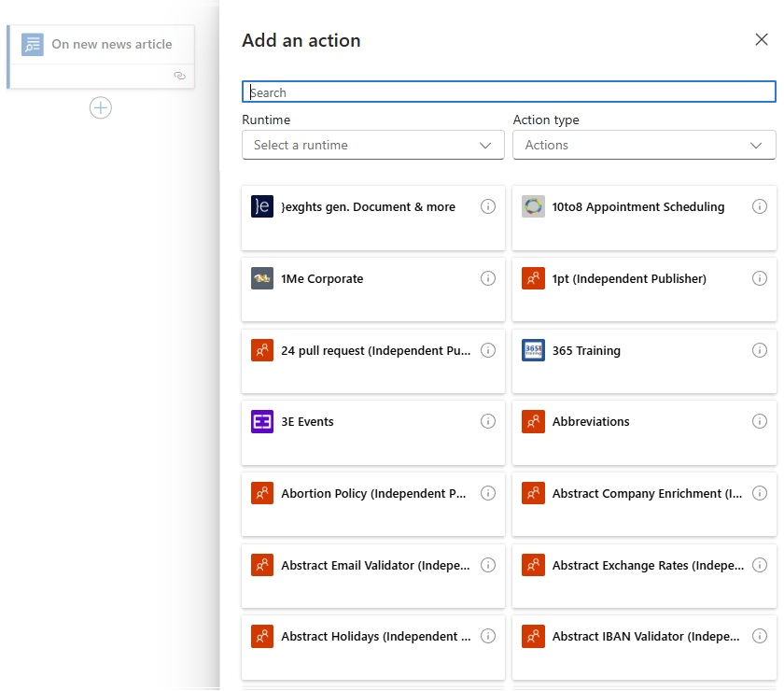
Task: Select the On new news article trigger
Action: tap(101, 57)
